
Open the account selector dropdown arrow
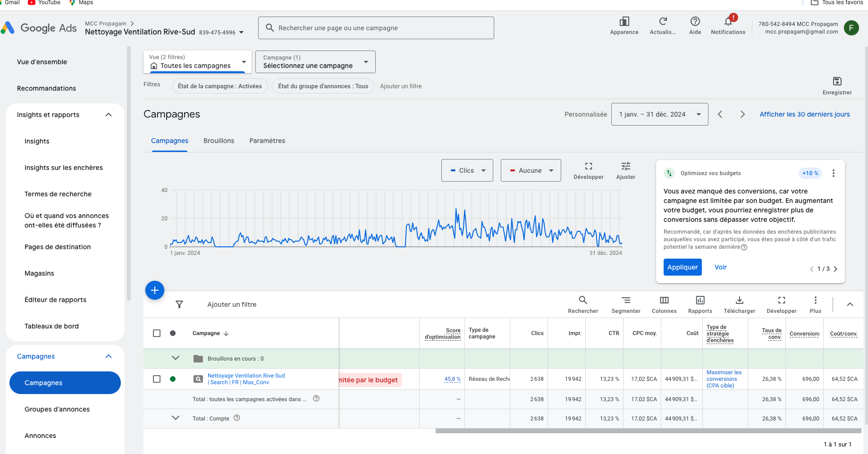[x=242, y=33]
